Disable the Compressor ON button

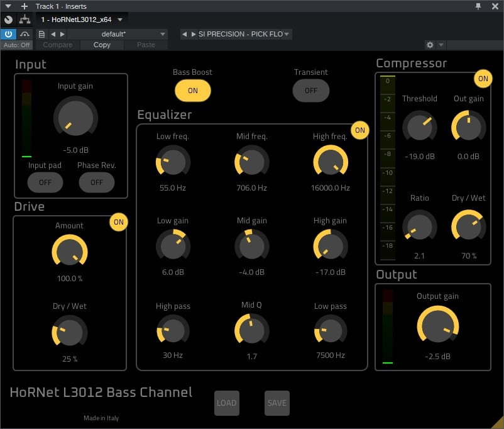[x=483, y=79]
